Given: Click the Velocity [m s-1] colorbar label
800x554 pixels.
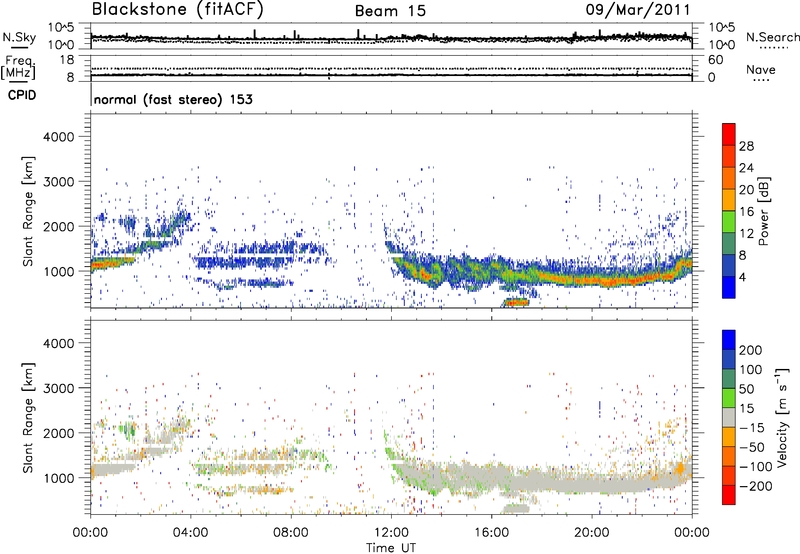Looking at the screenshot, I should click(782, 417).
